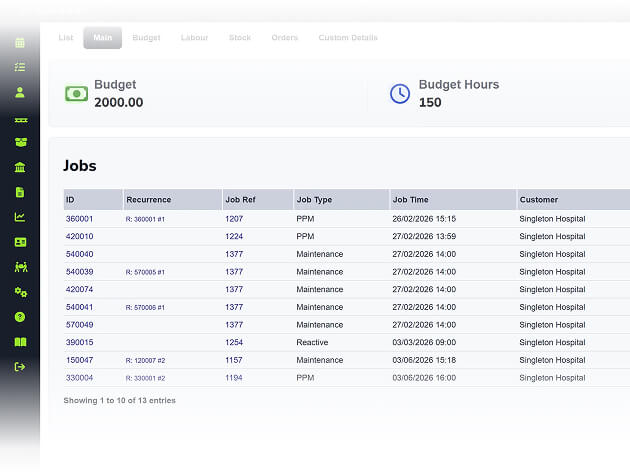Screen dimensions: 630x472
Task: Open job ID 360001 link
Action: coord(80,219)
